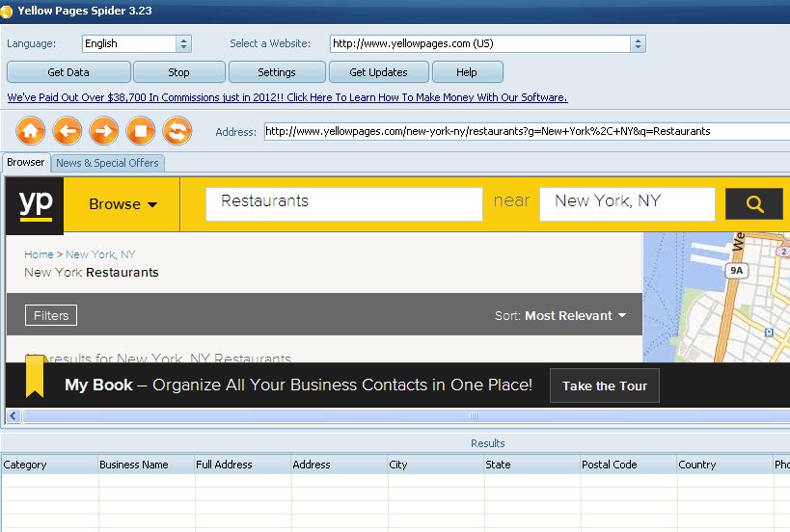Click in the Restaurants search field

[x=344, y=204]
